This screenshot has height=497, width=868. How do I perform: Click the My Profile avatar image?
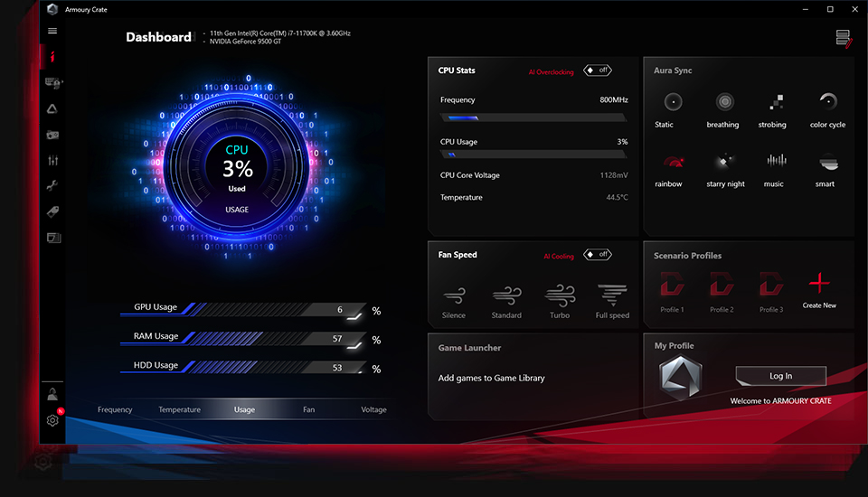[x=681, y=378]
